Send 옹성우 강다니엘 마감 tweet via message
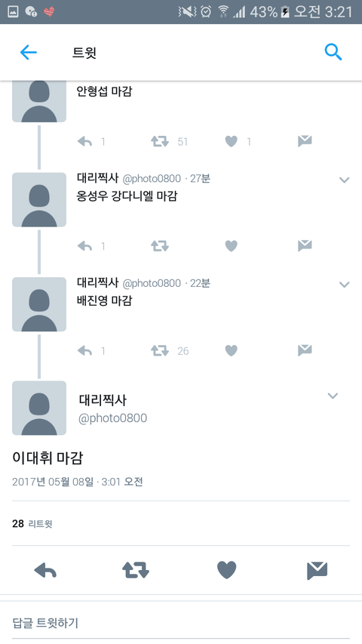Viewport: 362px width, 644px height. pyautogui.click(x=305, y=245)
